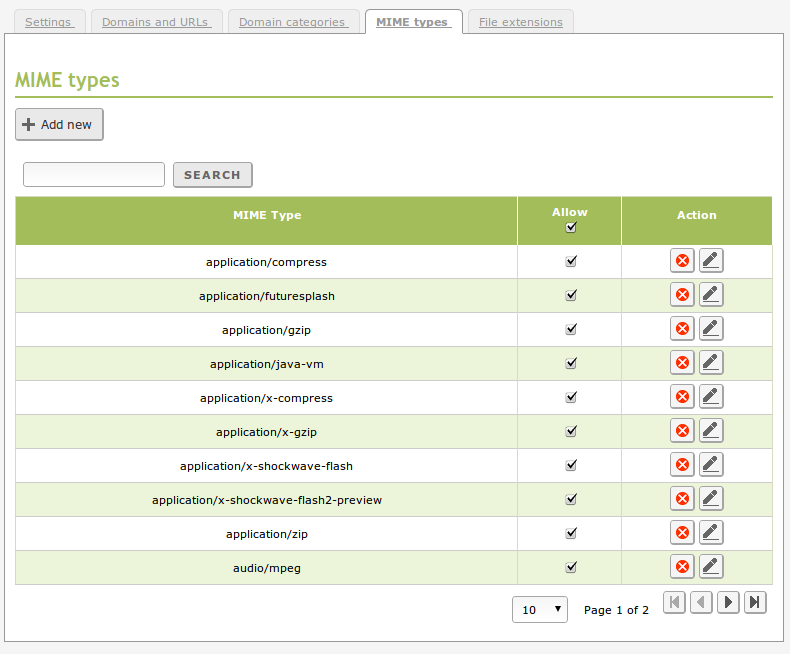The height and width of the screenshot is (654, 790).
Task: Edit the application/zip entry
Action: pyautogui.click(x=711, y=533)
